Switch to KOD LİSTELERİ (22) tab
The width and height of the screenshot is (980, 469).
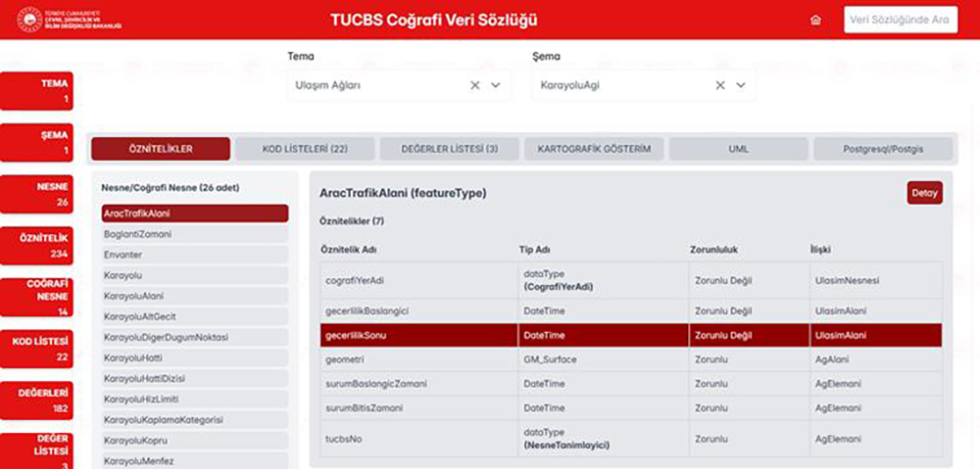point(305,149)
